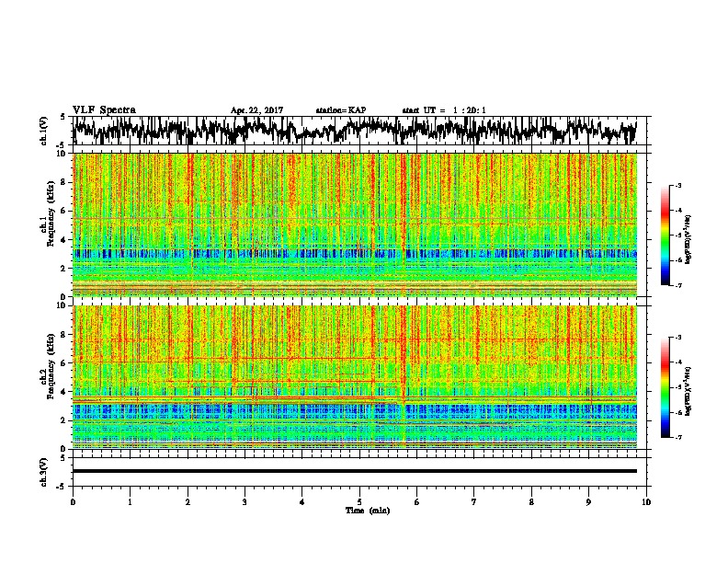Click the 'station=KAP' label
728x563 pixels.
[x=341, y=110]
